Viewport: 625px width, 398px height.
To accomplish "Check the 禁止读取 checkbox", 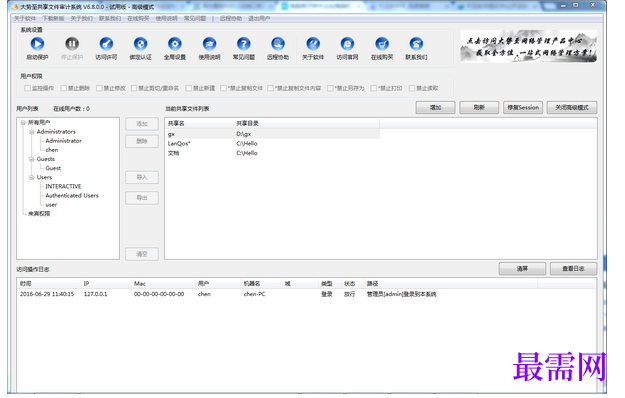I will coord(412,88).
